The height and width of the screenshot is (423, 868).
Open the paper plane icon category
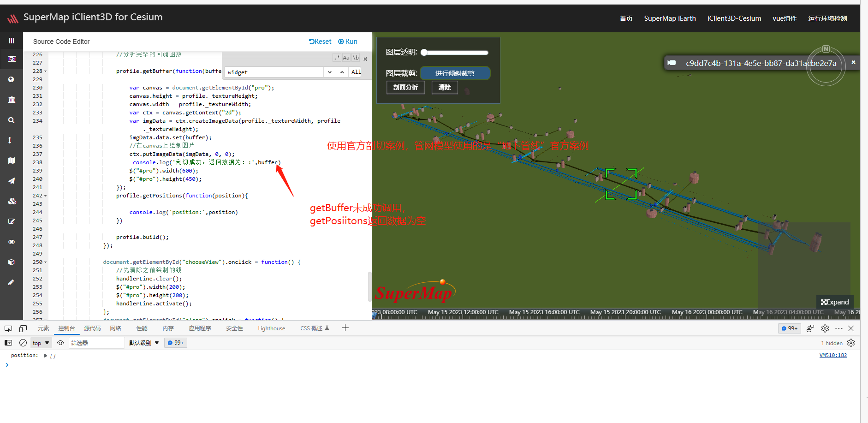click(x=12, y=181)
